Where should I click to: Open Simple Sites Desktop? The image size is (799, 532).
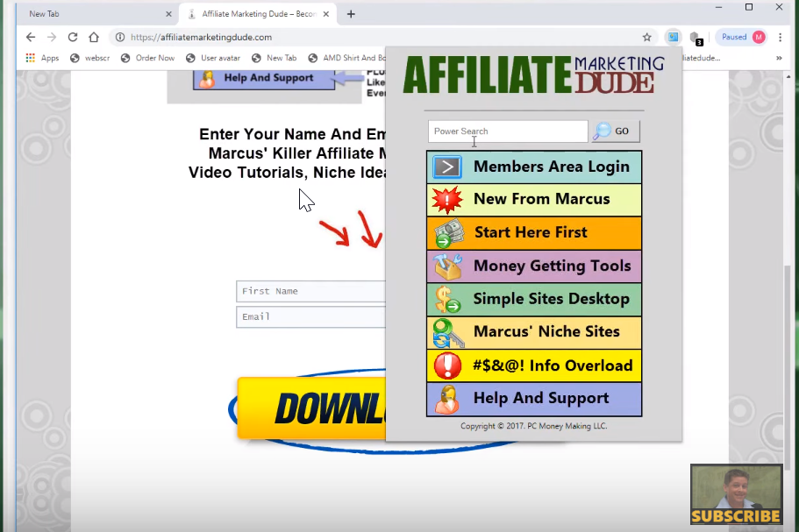coord(534,299)
